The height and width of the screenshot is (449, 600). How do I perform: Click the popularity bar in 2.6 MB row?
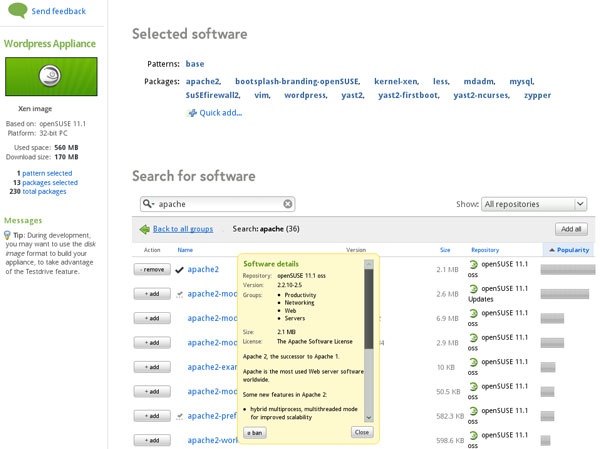565,294
